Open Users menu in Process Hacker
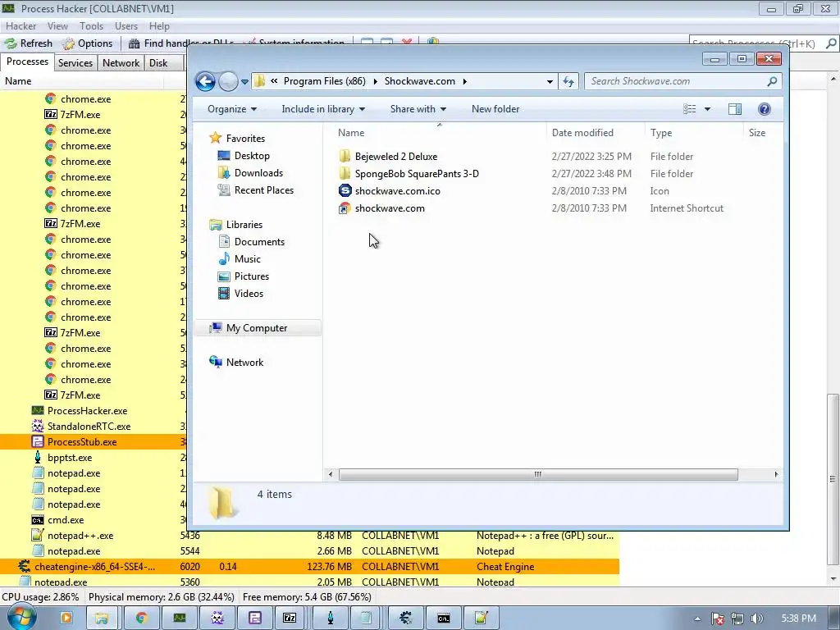The height and width of the screenshot is (630, 840). tap(126, 25)
